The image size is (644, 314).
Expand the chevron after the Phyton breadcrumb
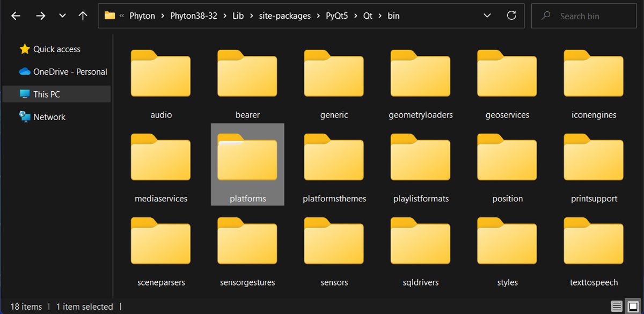tap(163, 16)
